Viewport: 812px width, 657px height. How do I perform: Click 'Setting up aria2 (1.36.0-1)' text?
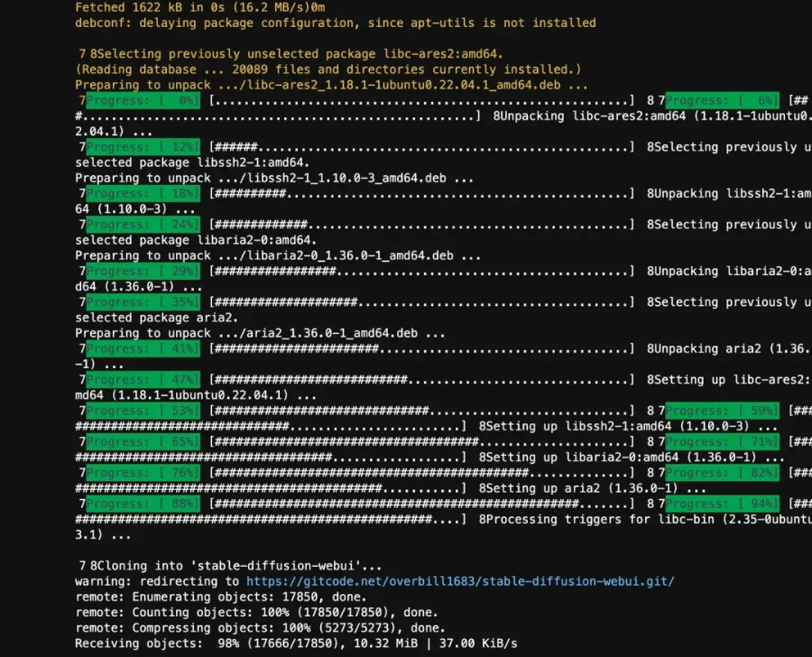click(x=582, y=488)
